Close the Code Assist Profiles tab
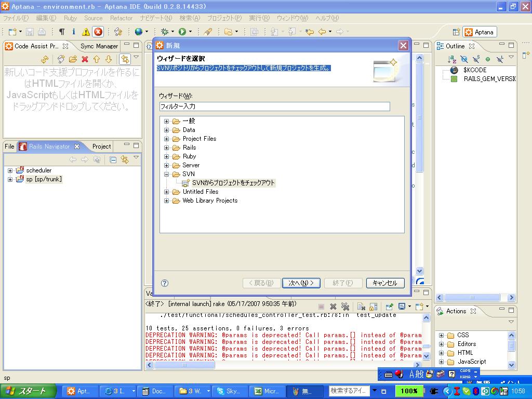The width and height of the screenshot is (532, 399). click(65, 46)
